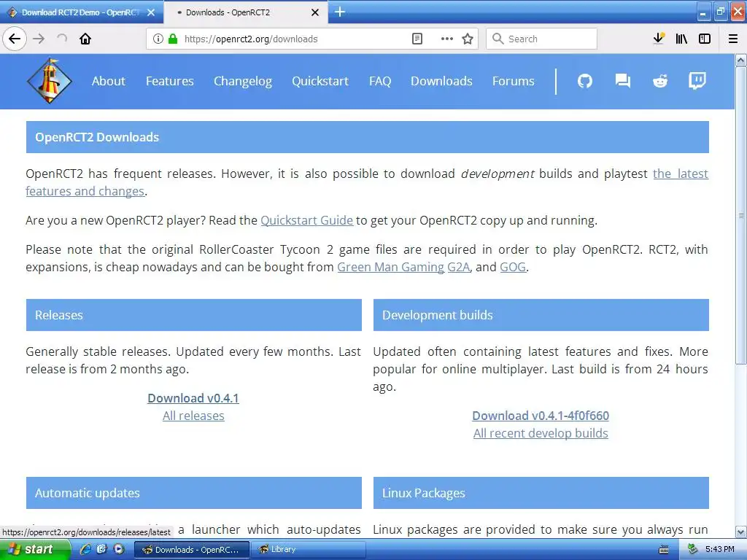This screenshot has width=747, height=560.
Task: Click the OpenRCT2 logo icon
Action: [x=50, y=81]
